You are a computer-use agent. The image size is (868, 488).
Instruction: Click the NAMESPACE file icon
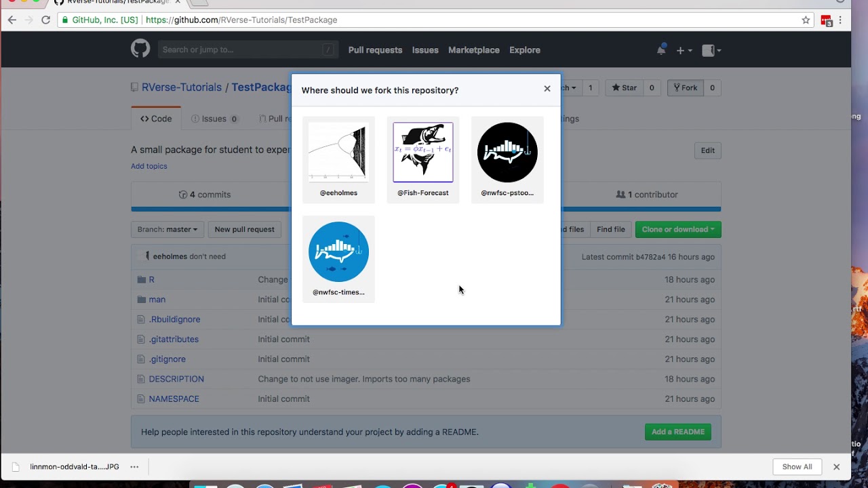141,399
